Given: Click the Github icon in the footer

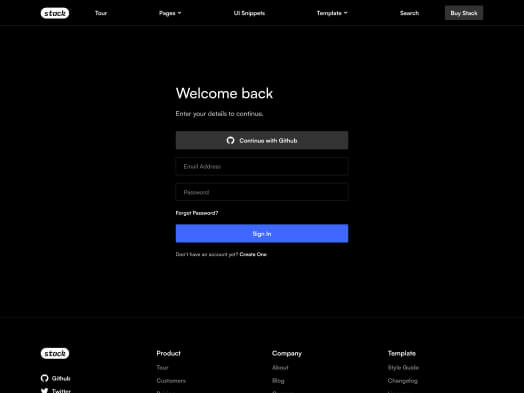Looking at the screenshot, I should tap(44, 378).
